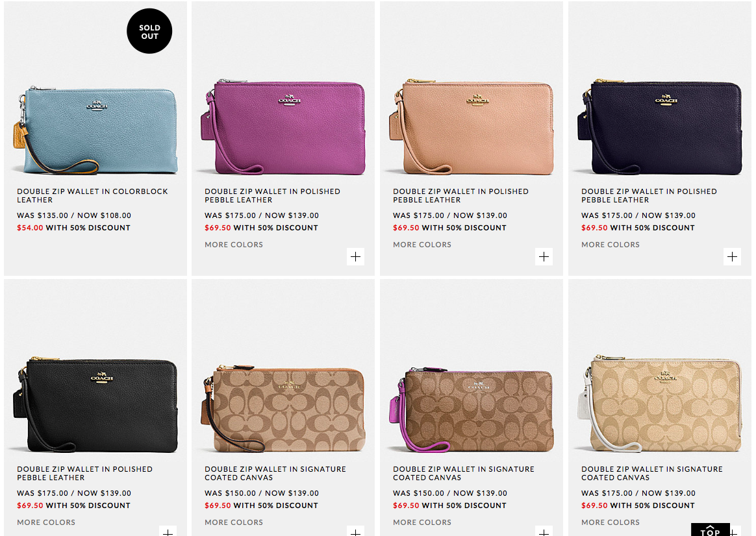Click the Sold Out badge
This screenshot has width=756, height=536.
[149, 31]
